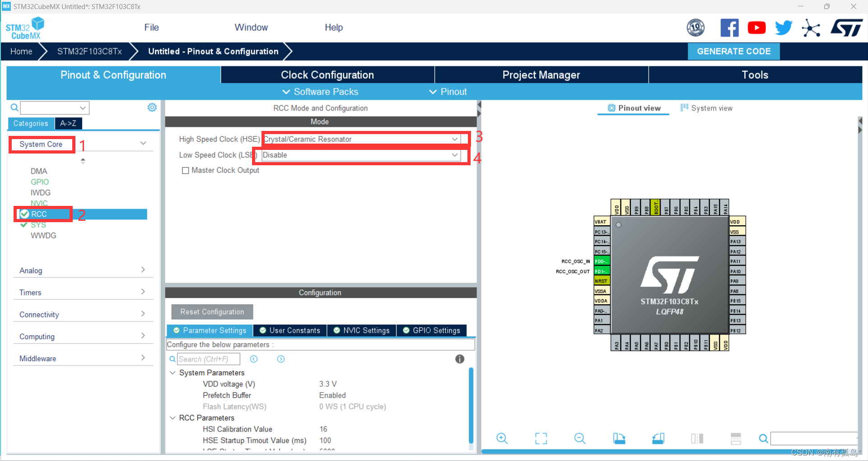Switch to the Clock Configuration tab

pyautogui.click(x=327, y=75)
